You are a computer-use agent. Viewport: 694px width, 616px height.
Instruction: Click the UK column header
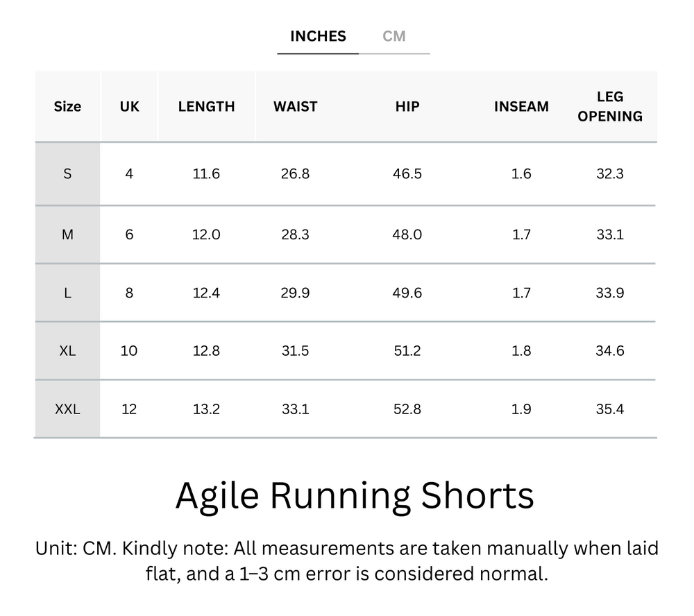[129, 106]
